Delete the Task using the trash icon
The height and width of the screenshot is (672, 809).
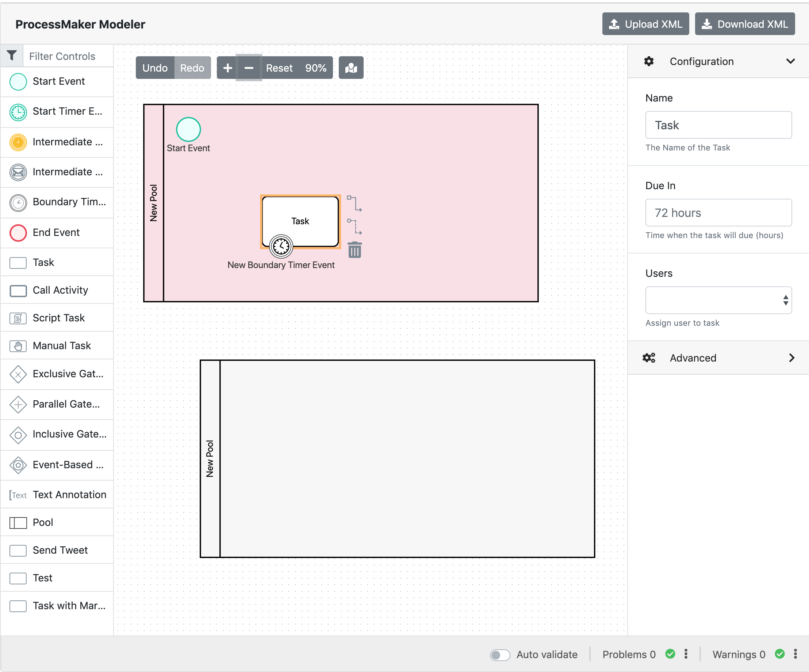(354, 250)
